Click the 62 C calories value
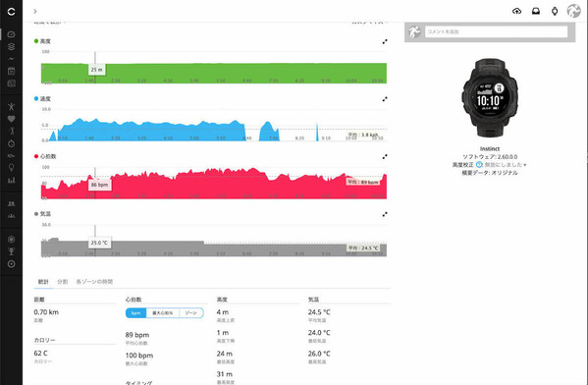This screenshot has height=385, width=588. tap(40, 354)
